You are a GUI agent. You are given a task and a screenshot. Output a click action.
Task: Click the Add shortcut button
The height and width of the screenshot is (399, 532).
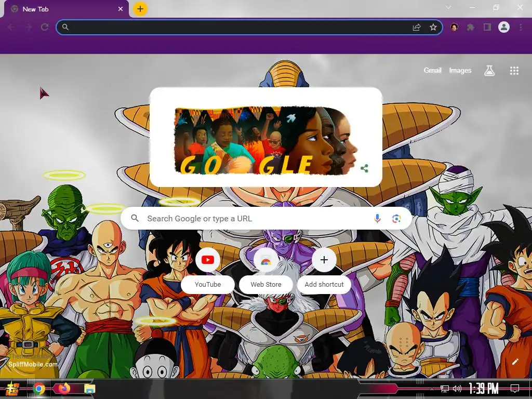[324, 270]
